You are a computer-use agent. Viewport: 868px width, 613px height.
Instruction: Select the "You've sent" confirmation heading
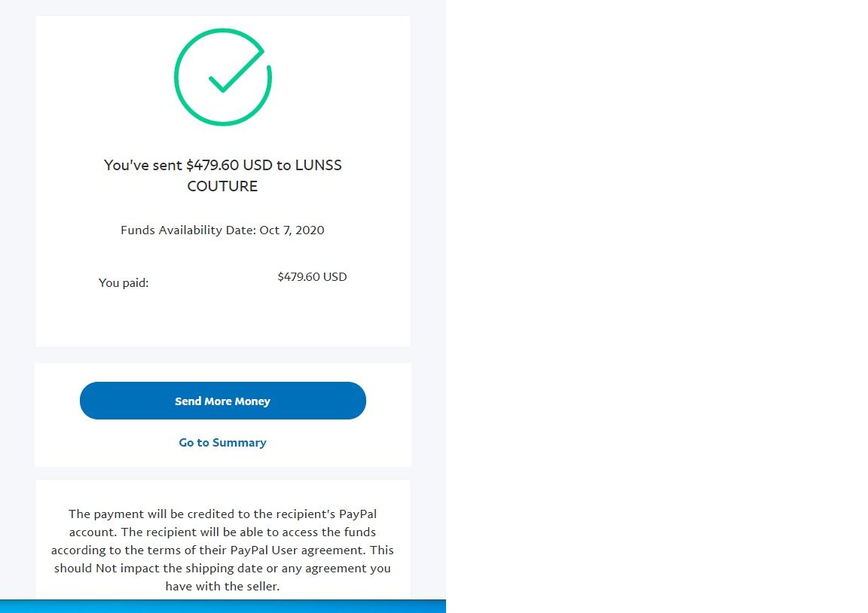click(222, 175)
